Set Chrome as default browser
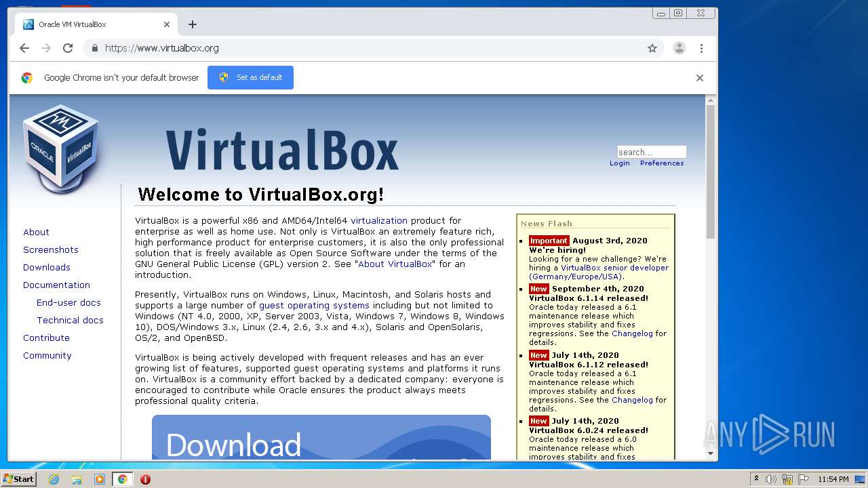 [x=250, y=77]
